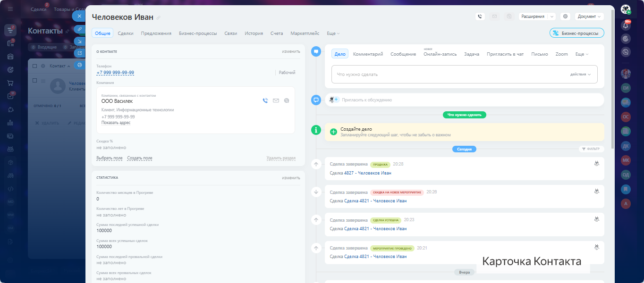Click into the Что нужно сделать field

pyautogui.click(x=449, y=75)
